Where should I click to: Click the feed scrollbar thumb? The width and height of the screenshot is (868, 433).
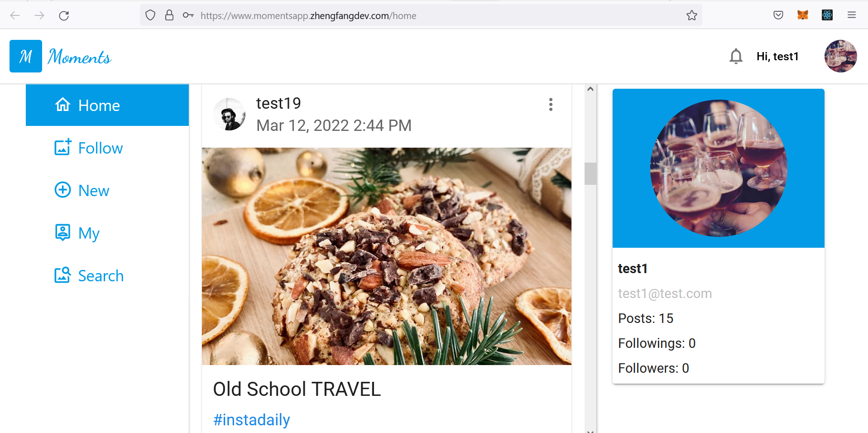coord(590,173)
